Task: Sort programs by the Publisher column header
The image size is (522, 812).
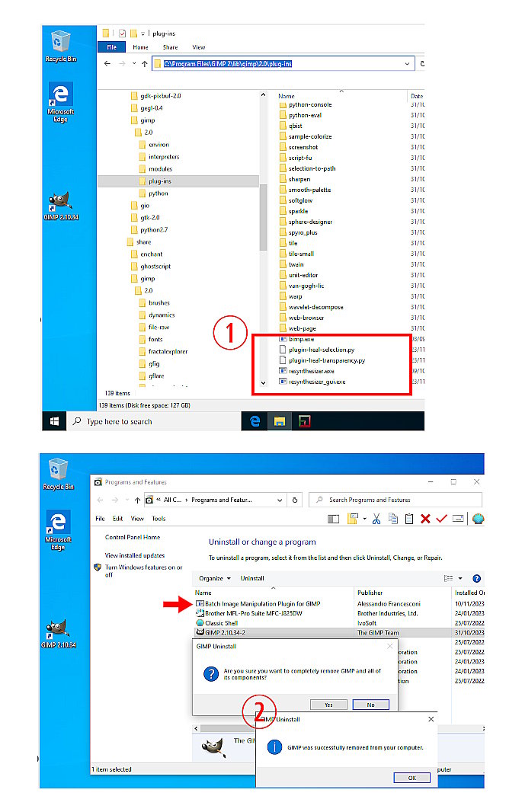Action: tap(370, 593)
